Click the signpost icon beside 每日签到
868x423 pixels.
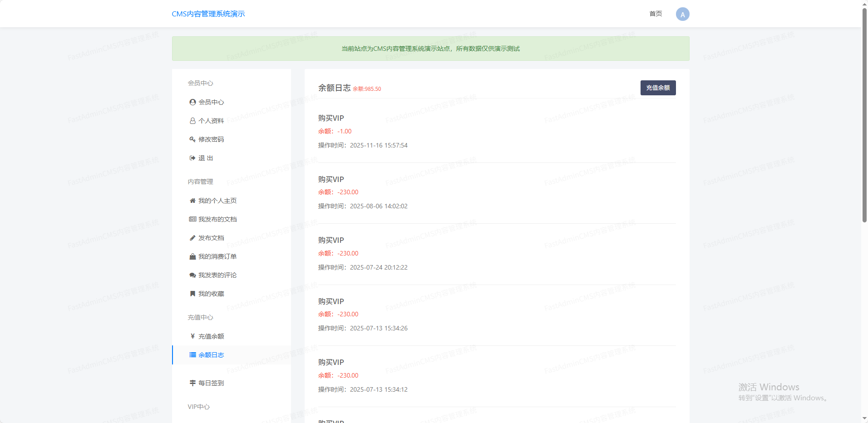[192, 383]
